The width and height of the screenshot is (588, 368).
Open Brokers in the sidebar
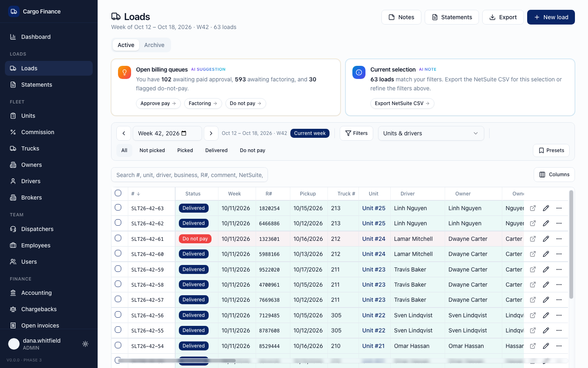pos(49,197)
